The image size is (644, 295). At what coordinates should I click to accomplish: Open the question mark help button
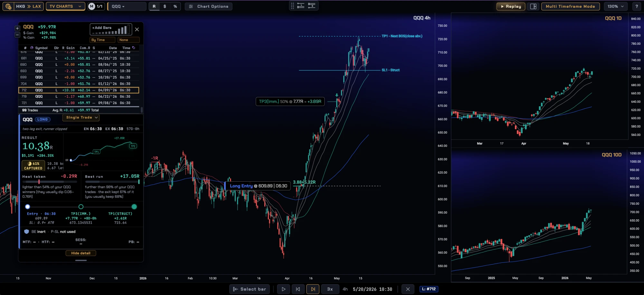coord(636,6)
